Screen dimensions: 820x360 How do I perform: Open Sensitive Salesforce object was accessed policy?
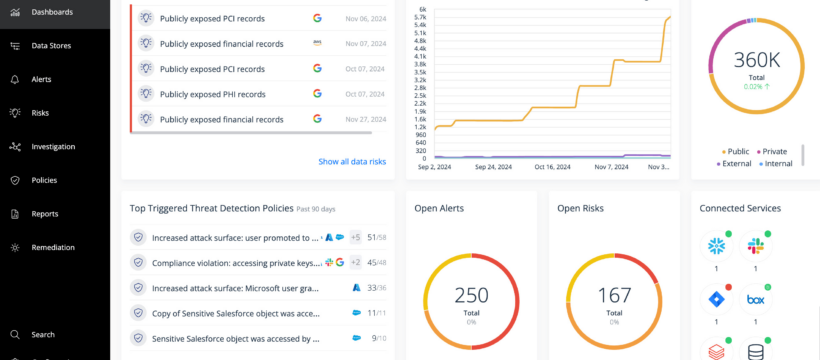[x=258, y=338]
